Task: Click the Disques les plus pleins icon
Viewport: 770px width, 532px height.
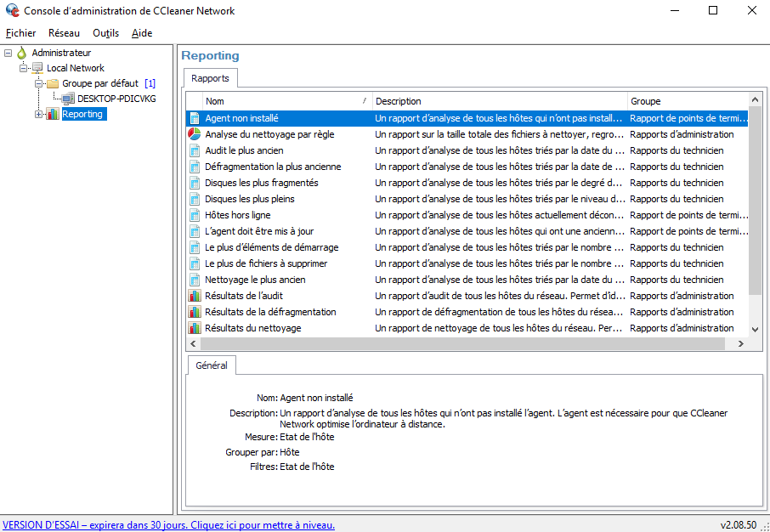Action: click(195, 199)
